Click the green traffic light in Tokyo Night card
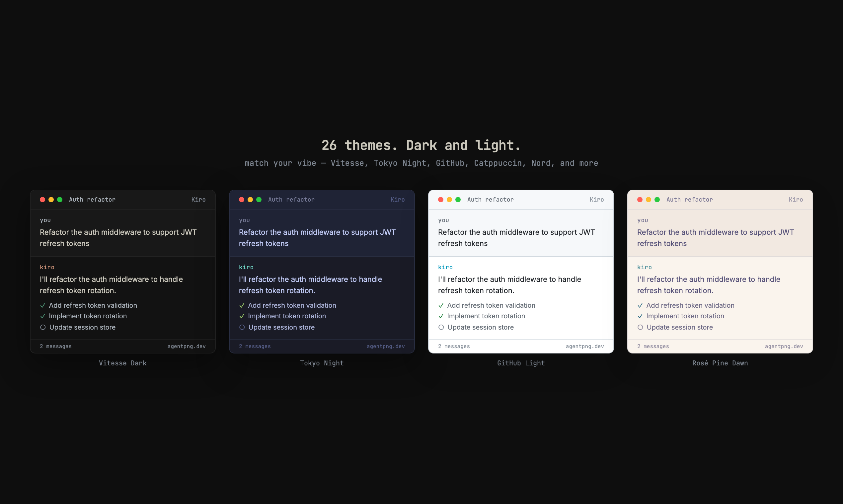The image size is (843, 504). click(x=259, y=199)
